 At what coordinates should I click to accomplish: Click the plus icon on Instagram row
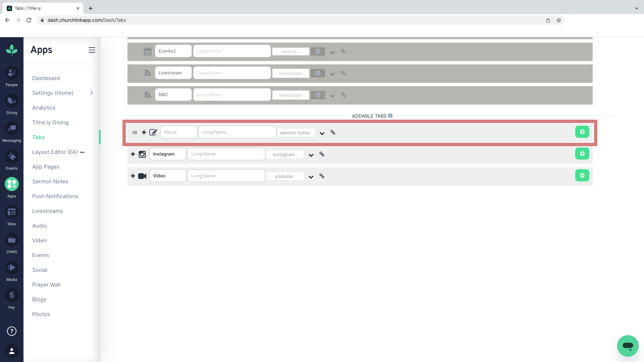tap(133, 154)
